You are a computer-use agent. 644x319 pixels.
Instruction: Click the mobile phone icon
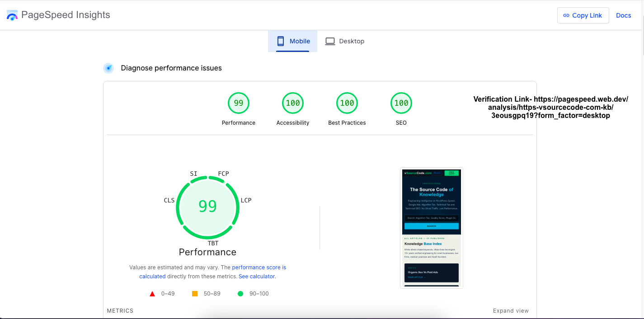(281, 41)
